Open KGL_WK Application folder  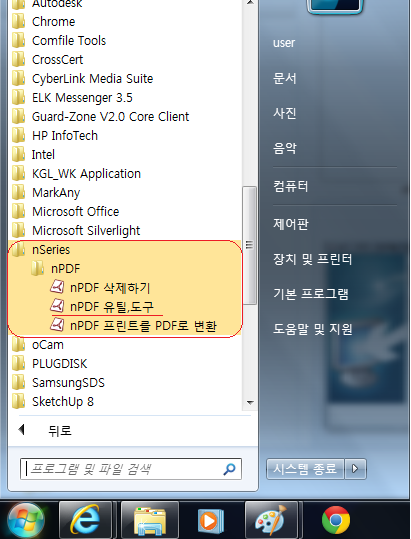tap(86, 174)
